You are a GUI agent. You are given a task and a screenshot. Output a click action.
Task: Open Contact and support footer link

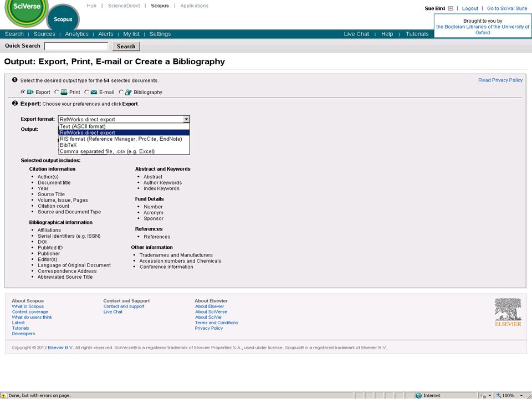point(124,306)
